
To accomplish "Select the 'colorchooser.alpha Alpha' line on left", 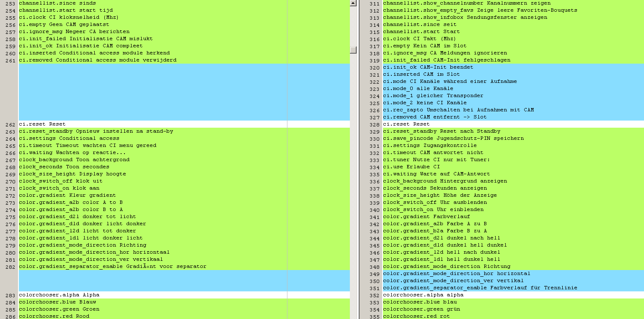I will click(59, 295).
